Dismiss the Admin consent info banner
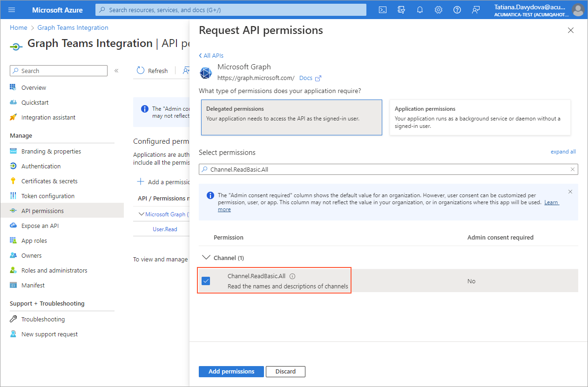The width and height of the screenshot is (588, 387). click(x=570, y=192)
